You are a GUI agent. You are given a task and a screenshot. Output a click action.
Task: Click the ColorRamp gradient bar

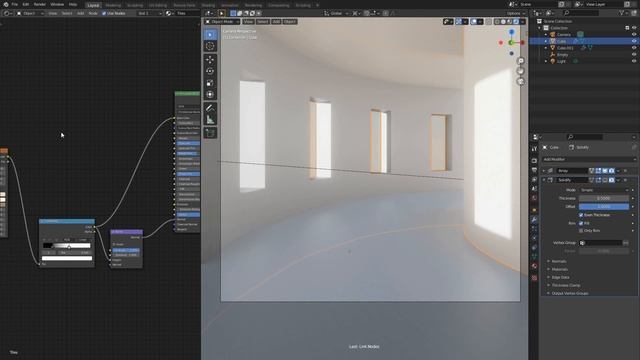tap(67, 246)
